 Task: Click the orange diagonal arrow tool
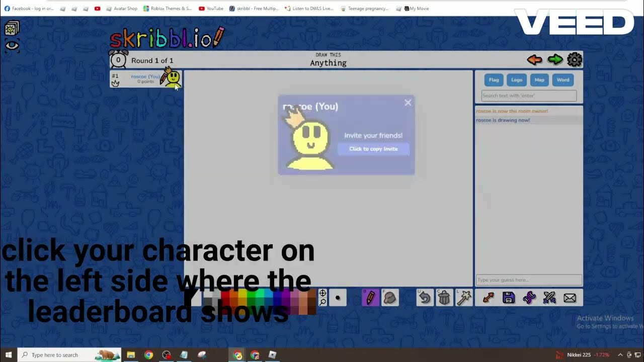coord(488,298)
